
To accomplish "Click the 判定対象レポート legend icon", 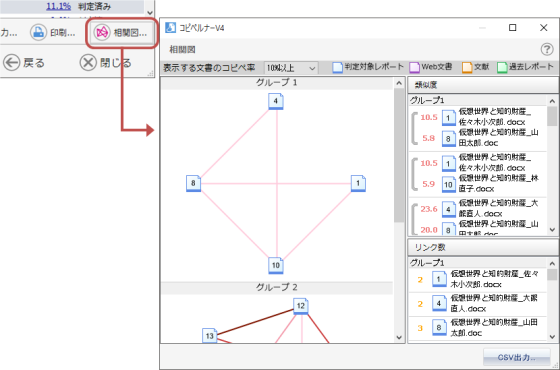I will point(338,67).
